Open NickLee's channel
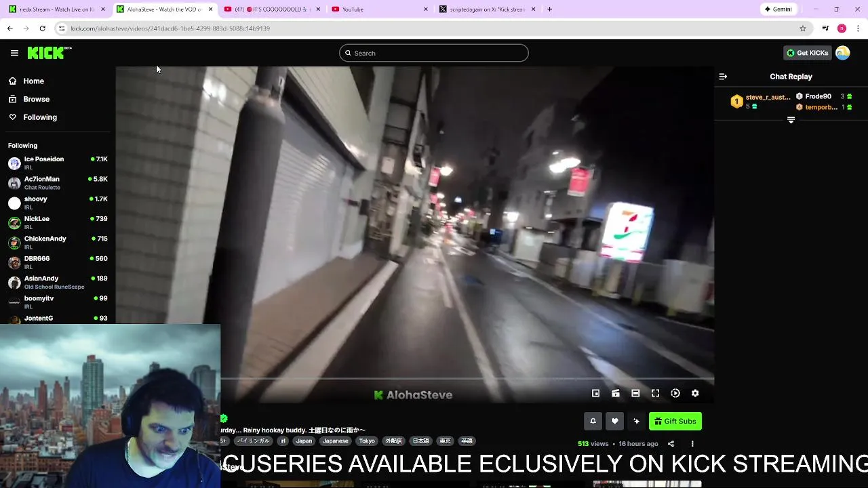The width and height of the screenshot is (868, 488). click(58, 222)
